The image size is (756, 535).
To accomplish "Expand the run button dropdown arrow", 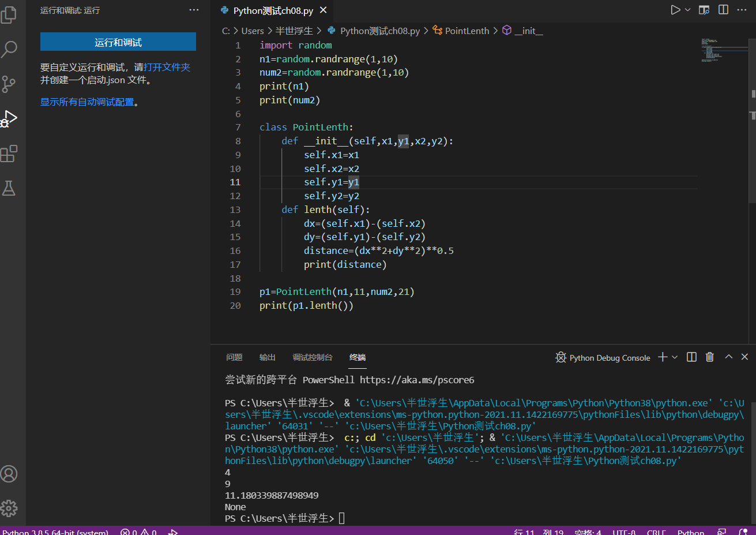I will (687, 10).
